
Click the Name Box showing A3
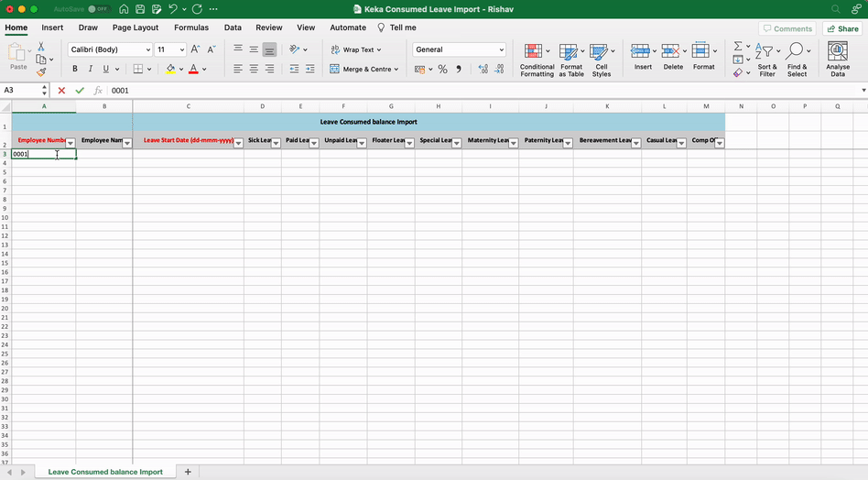click(20, 91)
